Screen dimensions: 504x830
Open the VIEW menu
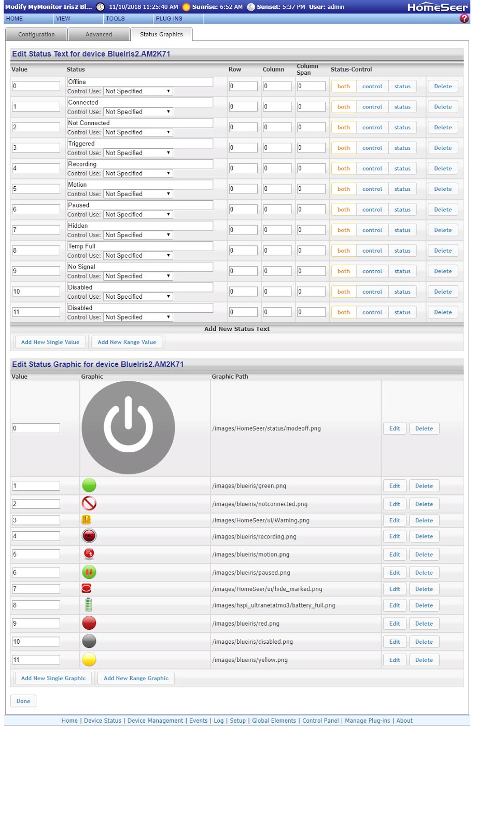tap(78, 19)
